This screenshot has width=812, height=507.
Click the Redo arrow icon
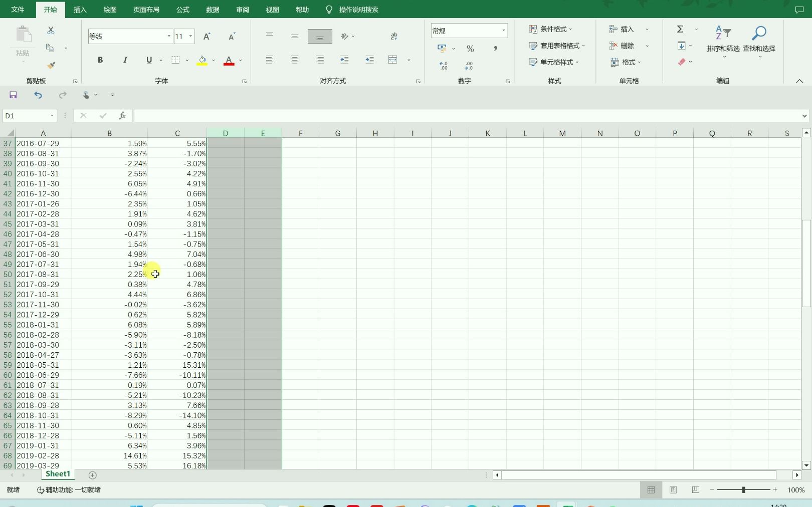(x=63, y=95)
